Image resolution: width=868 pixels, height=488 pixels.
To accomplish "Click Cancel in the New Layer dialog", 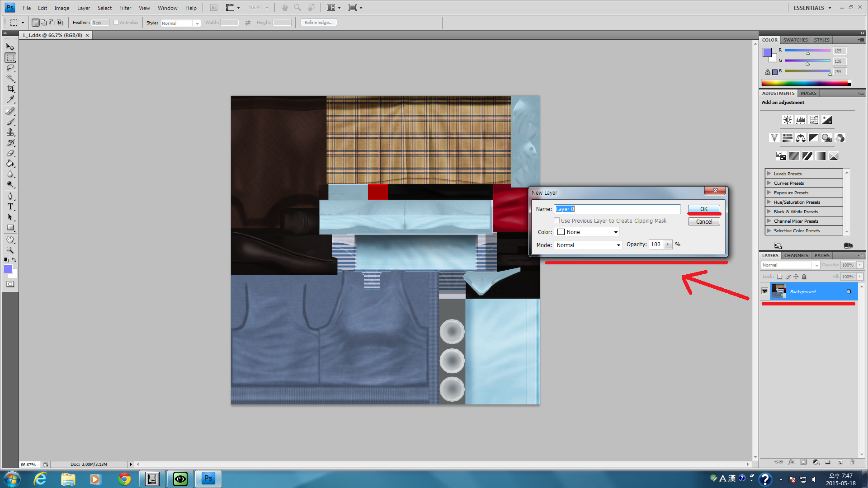I will pos(704,221).
